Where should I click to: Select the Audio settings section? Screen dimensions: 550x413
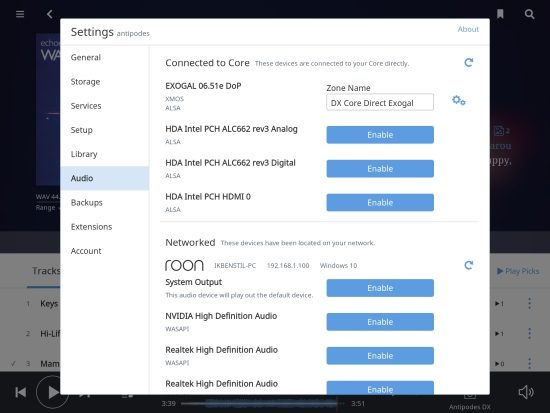pyautogui.click(x=105, y=178)
